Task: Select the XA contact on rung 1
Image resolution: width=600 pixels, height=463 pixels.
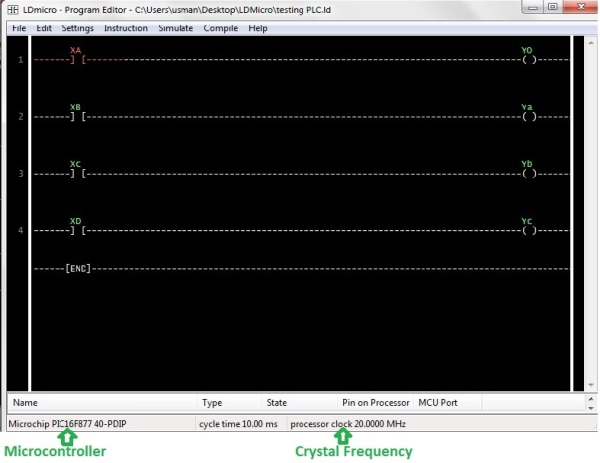Action: (77, 59)
